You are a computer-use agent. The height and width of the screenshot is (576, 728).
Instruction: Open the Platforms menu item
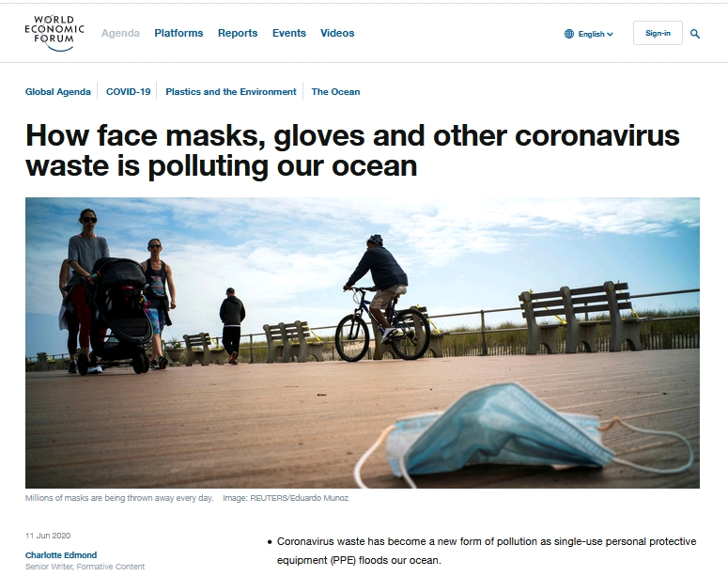coord(178,33)
